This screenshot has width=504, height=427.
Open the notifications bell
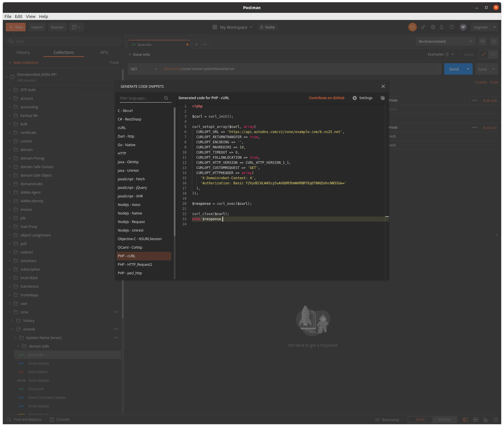click(x=441, y=27)
